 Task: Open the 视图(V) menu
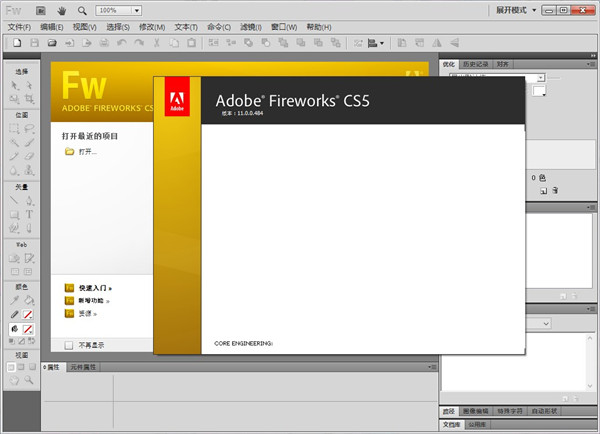pos(85,27)
